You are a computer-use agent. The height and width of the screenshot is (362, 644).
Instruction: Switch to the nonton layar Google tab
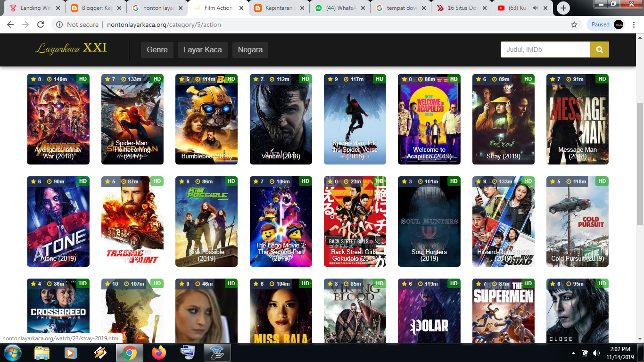tap(158, 8)
